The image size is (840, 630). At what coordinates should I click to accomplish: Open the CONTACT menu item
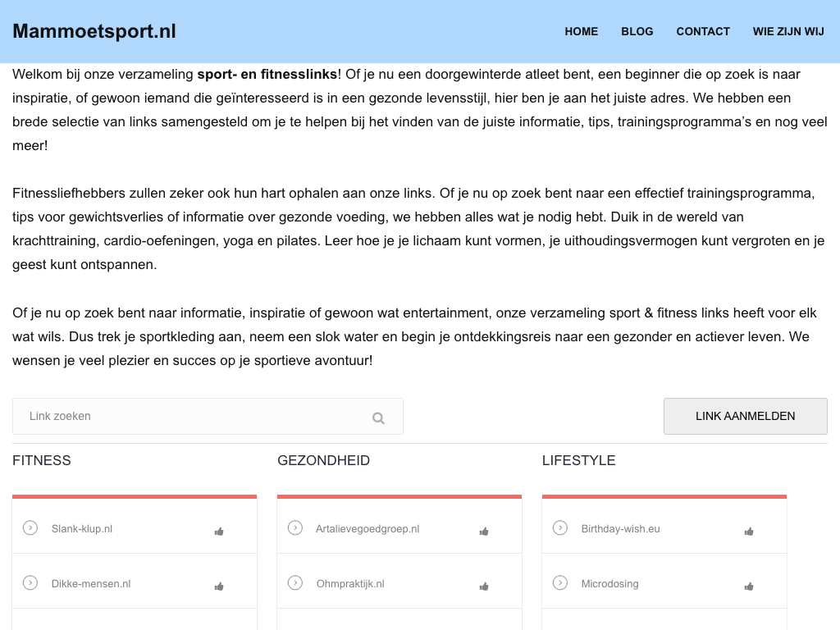[703, 31]
